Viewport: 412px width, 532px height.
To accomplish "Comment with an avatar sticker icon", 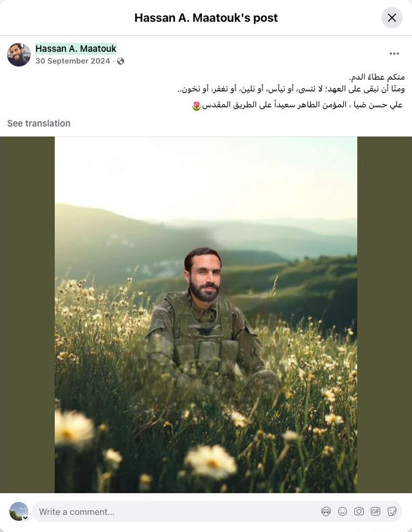I will [x=326, y=511].
